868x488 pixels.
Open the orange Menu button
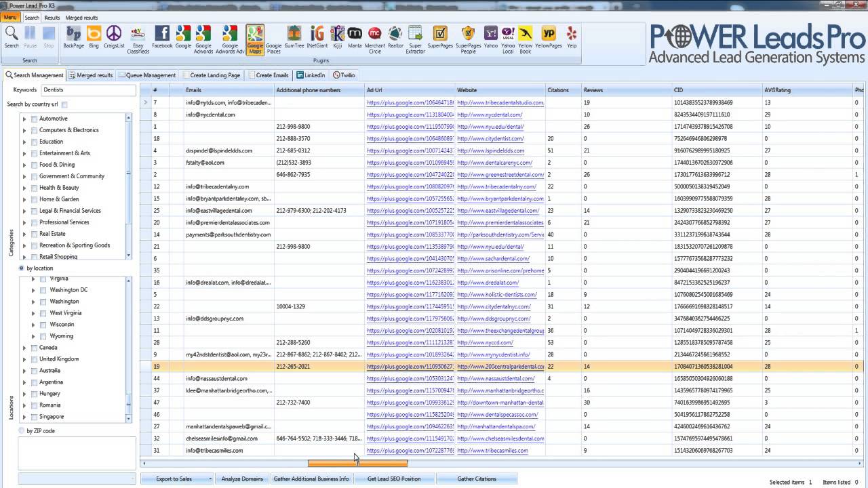[10, 18]
